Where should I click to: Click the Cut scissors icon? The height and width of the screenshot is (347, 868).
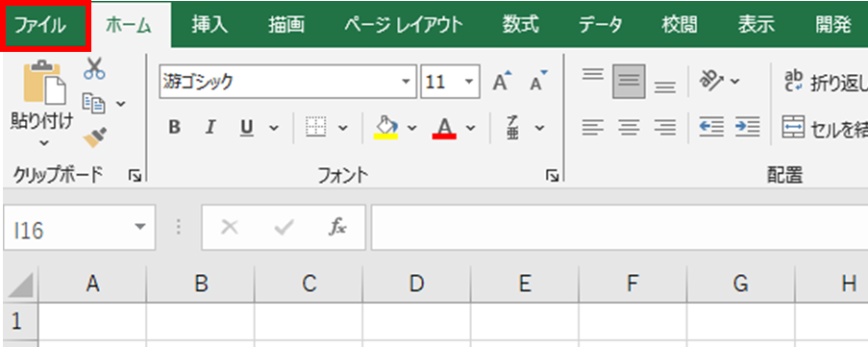[x=94, y=68]
